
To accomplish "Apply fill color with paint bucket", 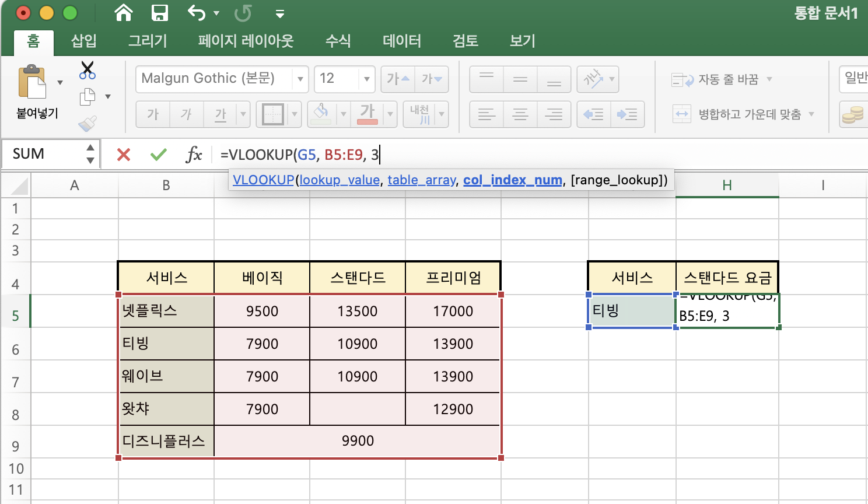I will pos(321,114).
